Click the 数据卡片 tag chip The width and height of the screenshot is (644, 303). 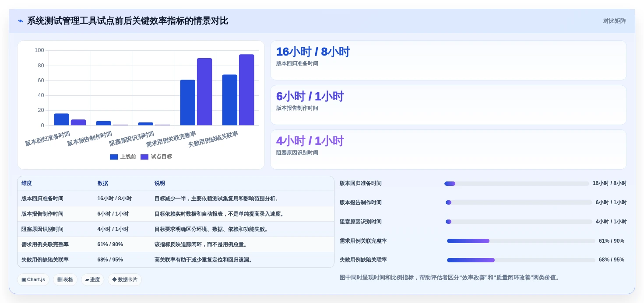click(x=125, y=280)
